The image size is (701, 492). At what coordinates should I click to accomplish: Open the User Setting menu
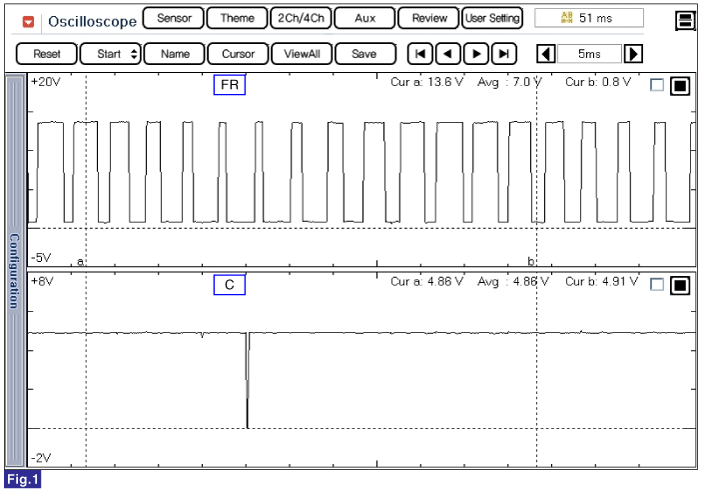coord(492,18)
